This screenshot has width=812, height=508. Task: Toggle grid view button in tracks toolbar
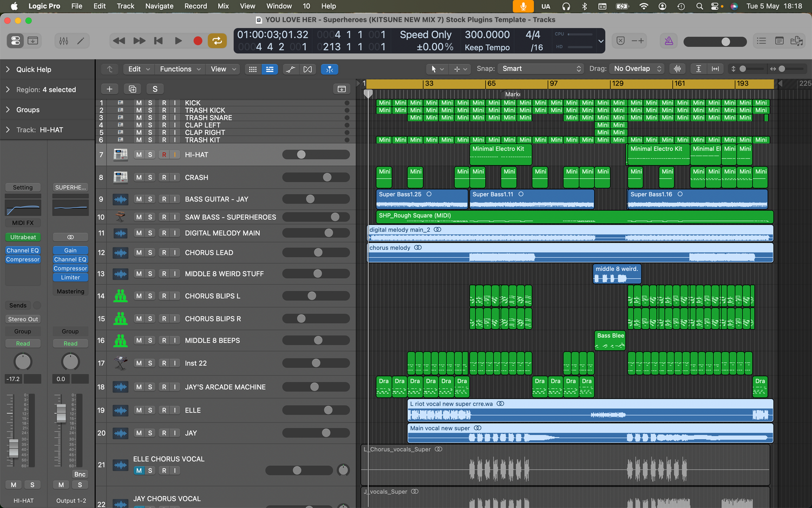pos(253,69)
